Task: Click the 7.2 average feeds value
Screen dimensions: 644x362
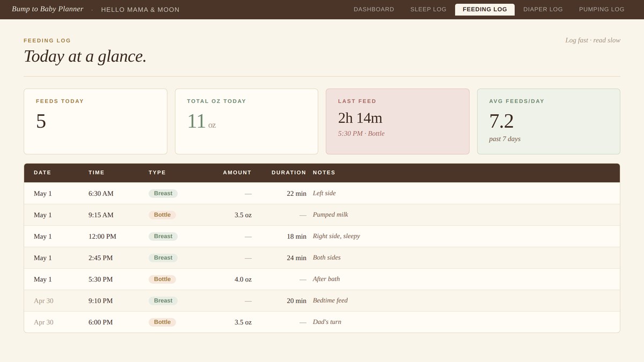Action: click(x=501, y=121)
